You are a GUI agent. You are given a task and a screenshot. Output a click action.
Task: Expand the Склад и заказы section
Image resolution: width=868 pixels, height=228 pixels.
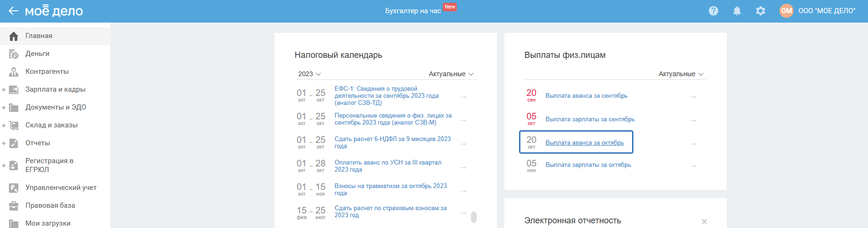coord(4,126)
